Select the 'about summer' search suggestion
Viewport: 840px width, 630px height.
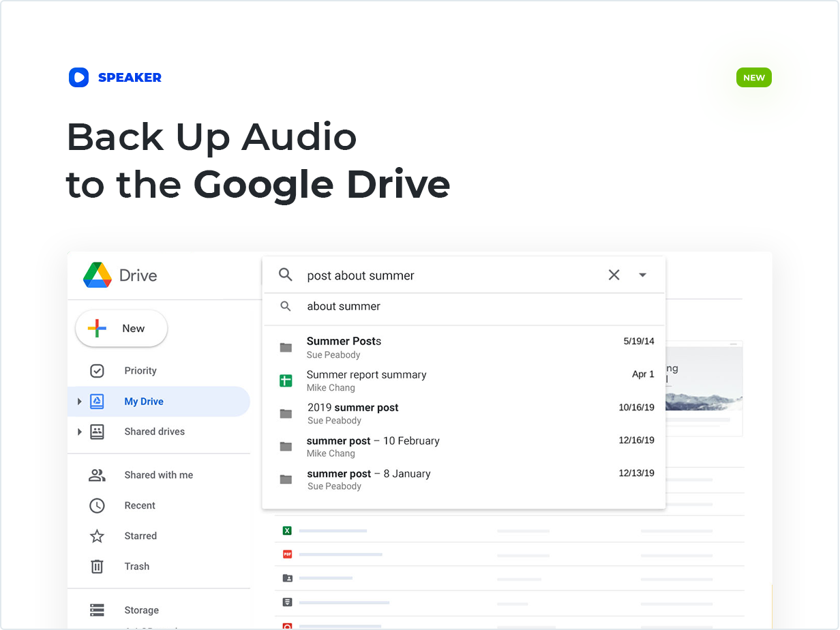[464, 306]
